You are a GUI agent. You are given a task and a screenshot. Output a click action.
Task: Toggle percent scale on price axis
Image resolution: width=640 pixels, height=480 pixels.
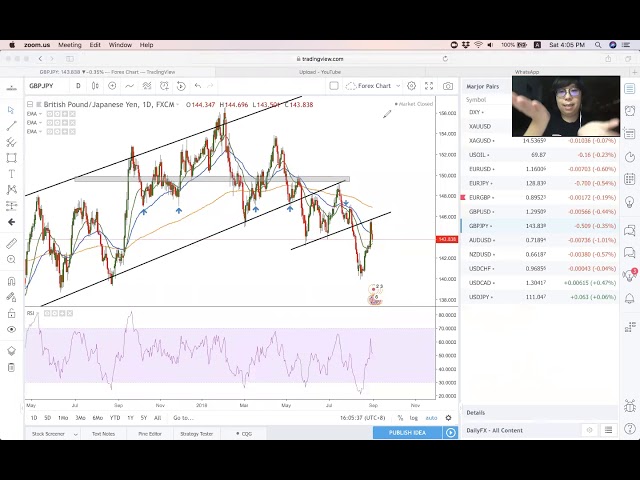pyautogui.click(x=399, y=417)
